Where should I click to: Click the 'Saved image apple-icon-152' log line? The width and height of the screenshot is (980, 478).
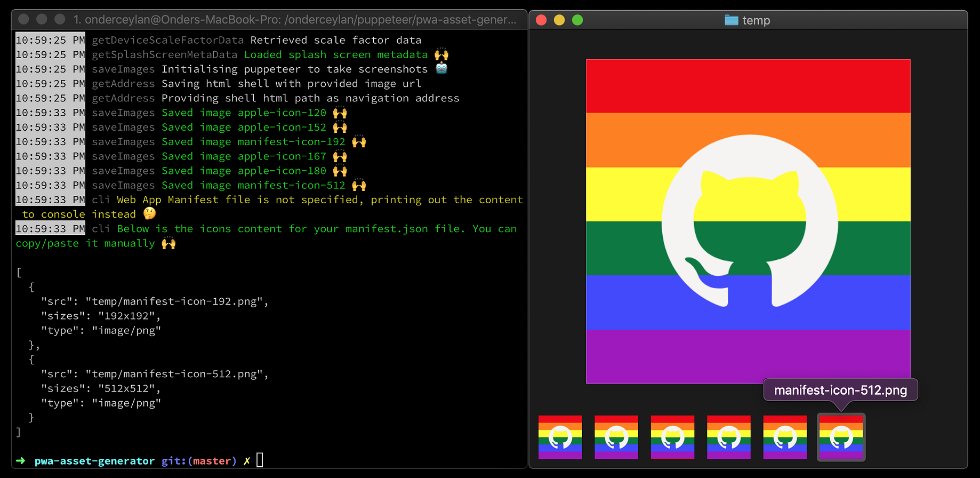(x=181, y=127)
